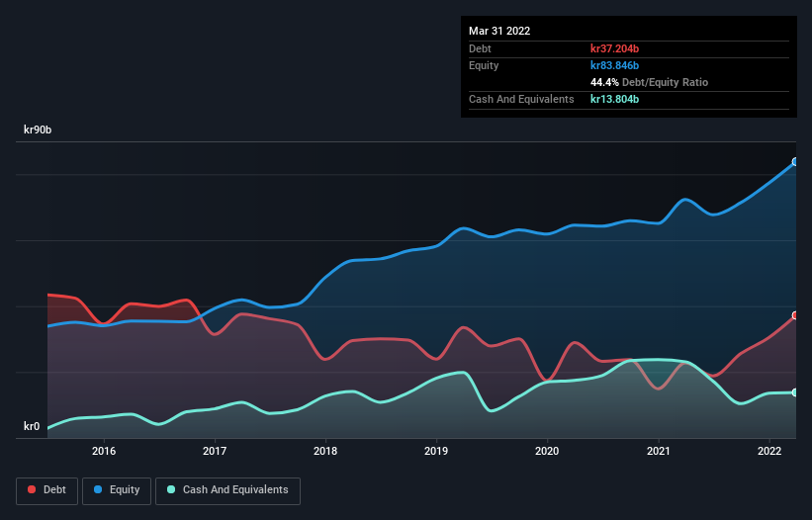
Task: Click the blue Equity legend dot
Action: click(x=97, y=489)
